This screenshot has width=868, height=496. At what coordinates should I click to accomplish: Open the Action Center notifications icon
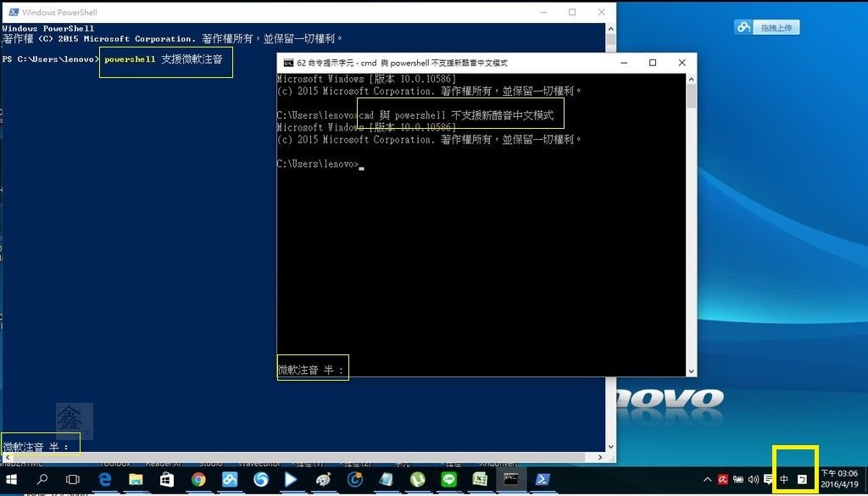tap(768, 480)
